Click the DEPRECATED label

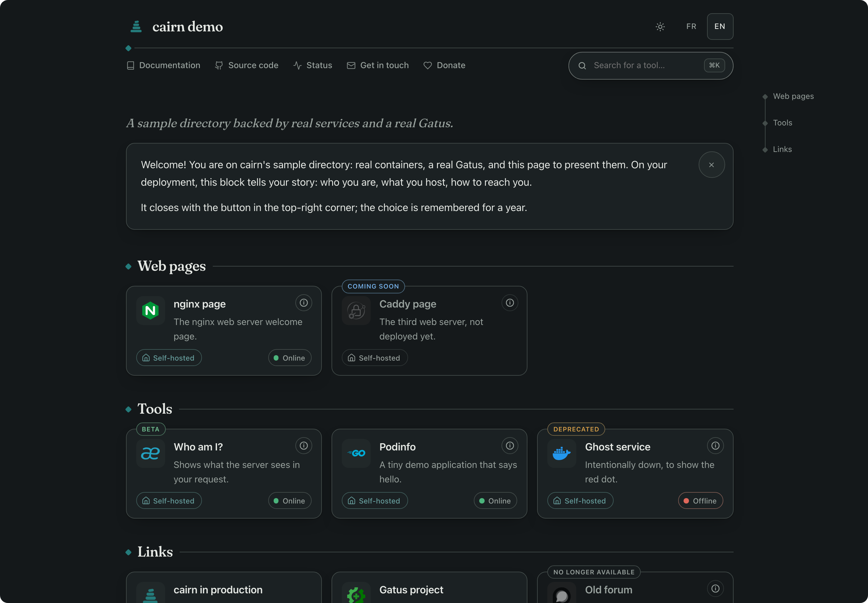click(x=576, y=429)
